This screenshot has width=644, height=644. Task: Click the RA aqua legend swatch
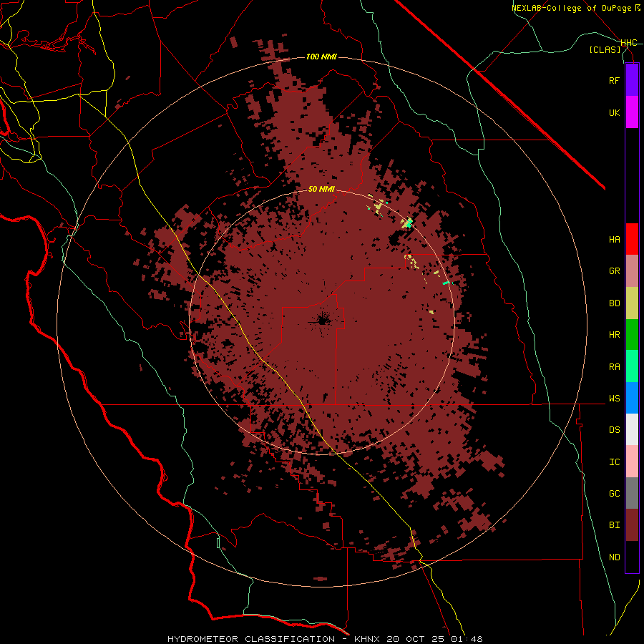tap(632, 366)
